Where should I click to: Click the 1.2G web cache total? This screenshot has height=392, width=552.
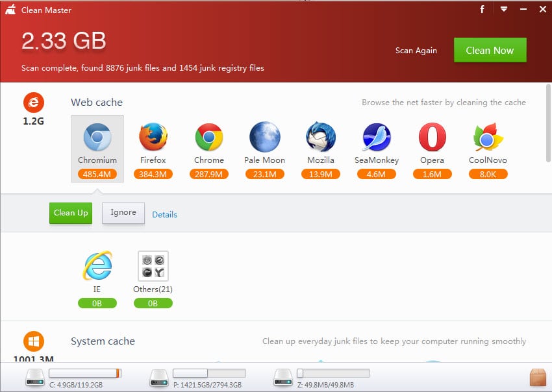(x=33, y=121)
